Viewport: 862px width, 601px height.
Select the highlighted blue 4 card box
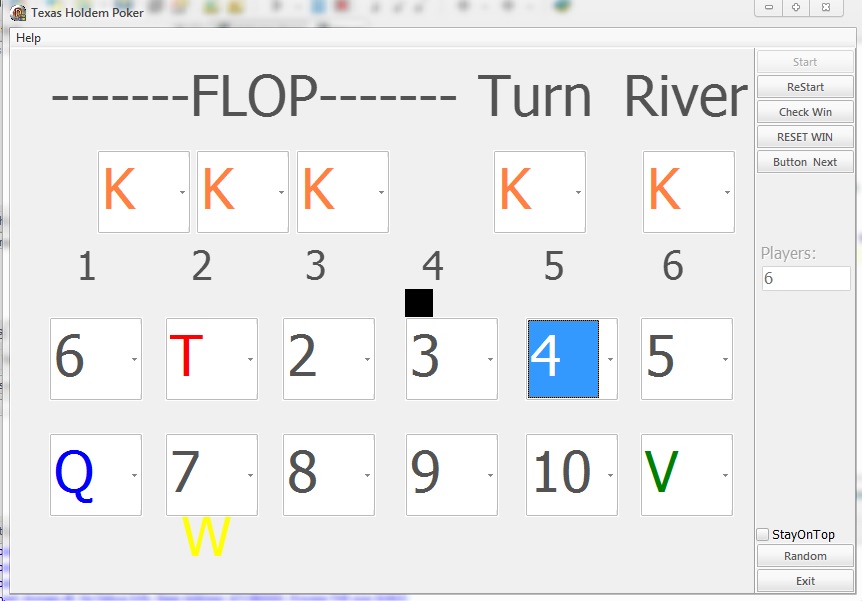click(x=563, y=359)
